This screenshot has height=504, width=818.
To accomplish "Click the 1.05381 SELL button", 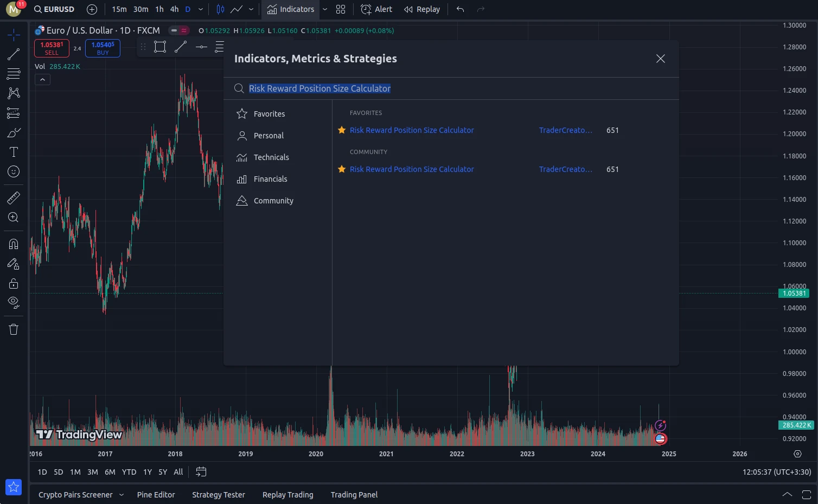I will 52,48.
